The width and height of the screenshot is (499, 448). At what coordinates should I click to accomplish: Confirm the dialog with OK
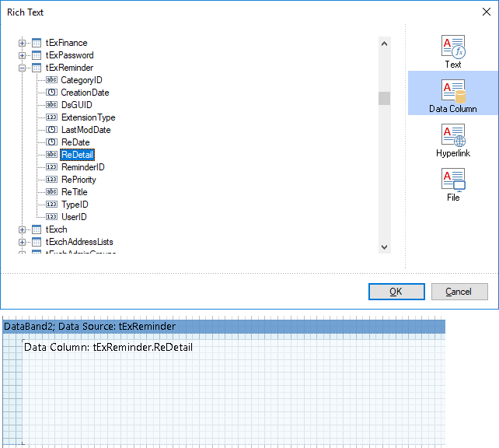[x=396, y=292]
